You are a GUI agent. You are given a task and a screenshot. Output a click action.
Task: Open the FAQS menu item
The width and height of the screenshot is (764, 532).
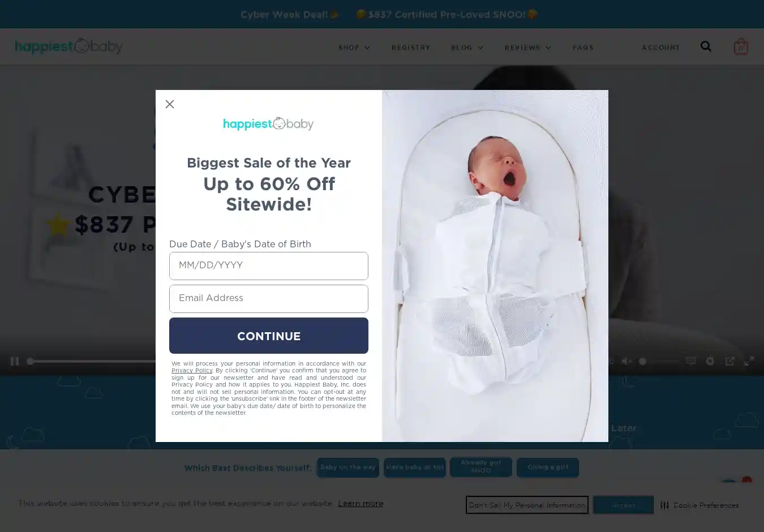(583, 48)
